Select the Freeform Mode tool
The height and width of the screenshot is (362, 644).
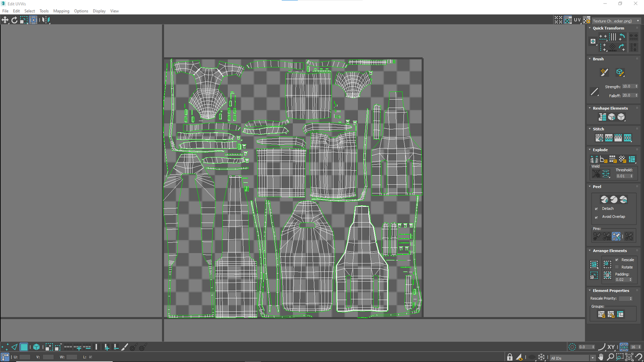[x=33, y=20]
